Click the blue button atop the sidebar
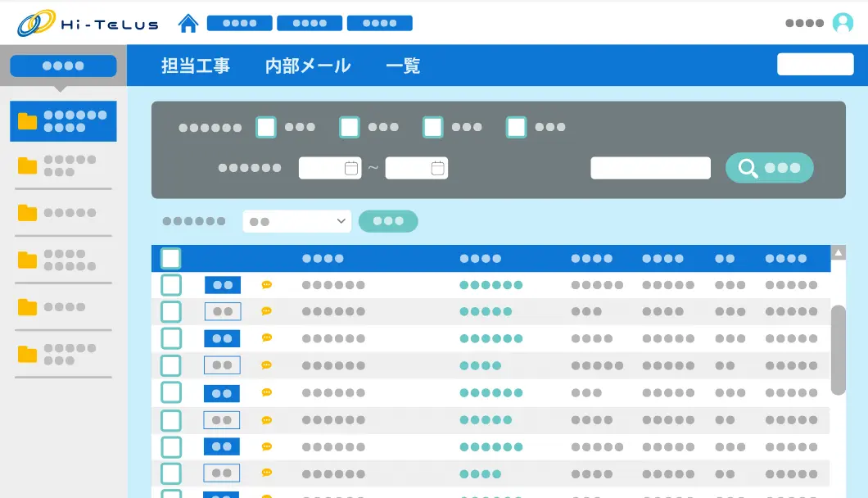This screenshot has width=868, height=498. pyautogui.click(x=63, y=66)
